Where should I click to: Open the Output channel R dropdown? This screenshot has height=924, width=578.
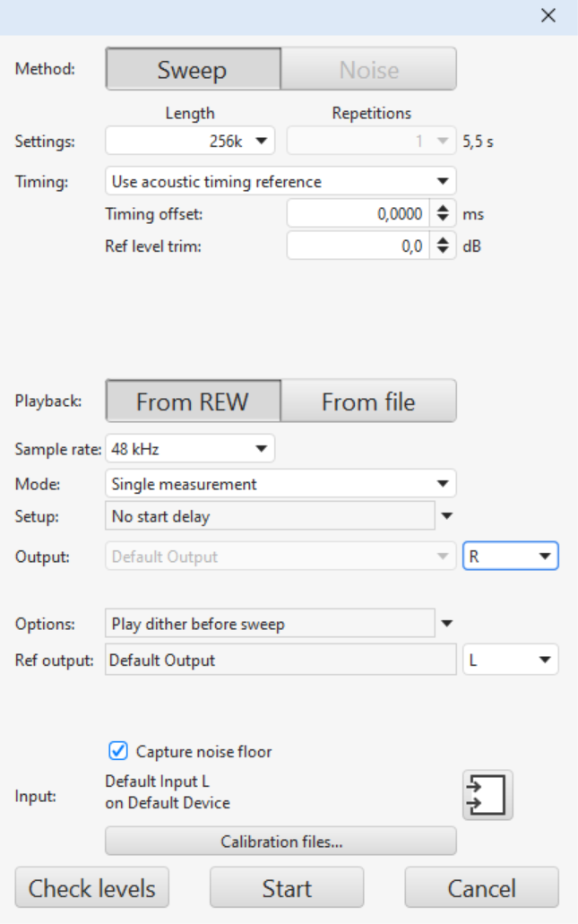[511, 557]
